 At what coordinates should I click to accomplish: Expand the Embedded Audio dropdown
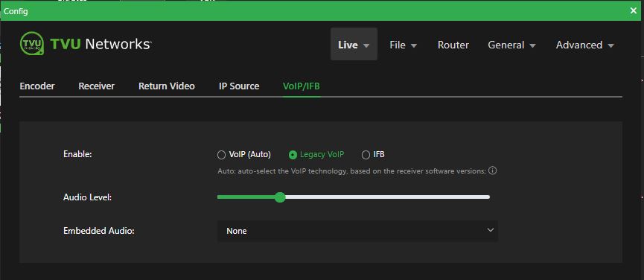tap(357, 231)
